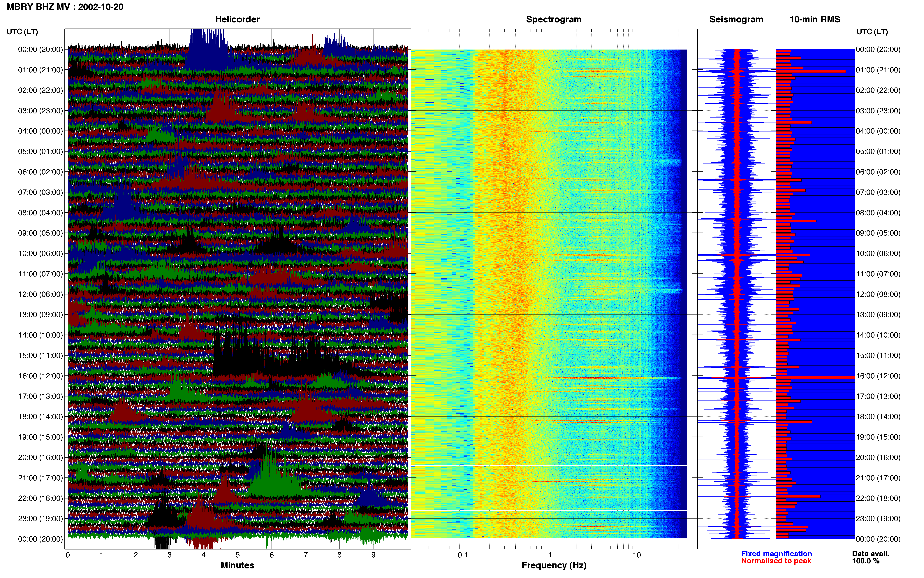
Task: Select the Helicorder panel heading
Action: tap(237, 20)
